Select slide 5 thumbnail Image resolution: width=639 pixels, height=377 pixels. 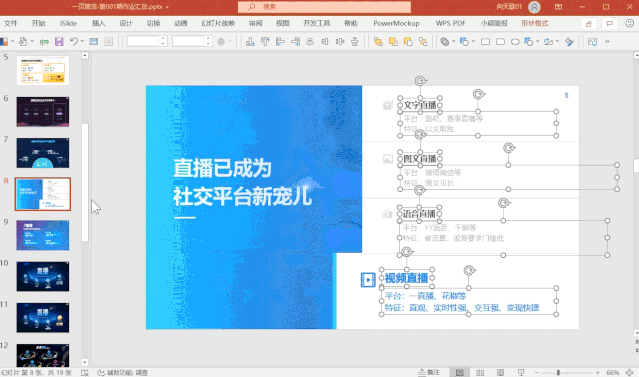[43, 71]
